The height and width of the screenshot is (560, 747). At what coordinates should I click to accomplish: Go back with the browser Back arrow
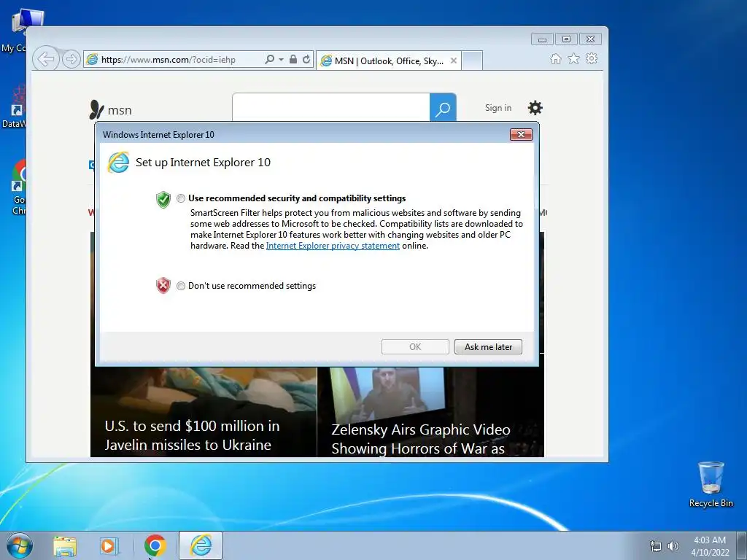click(x=46, y=60)
